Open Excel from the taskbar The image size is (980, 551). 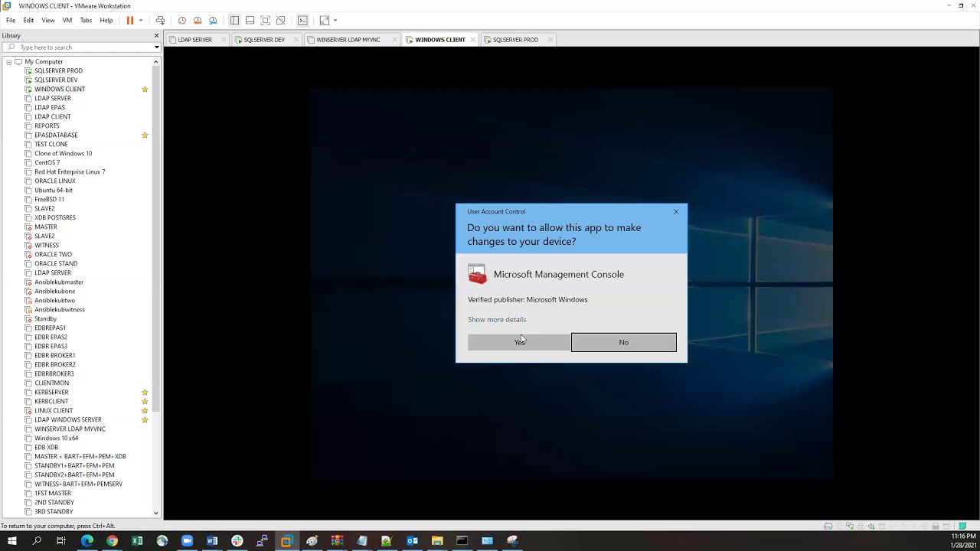pyautogui.click(x=137, y=541)
